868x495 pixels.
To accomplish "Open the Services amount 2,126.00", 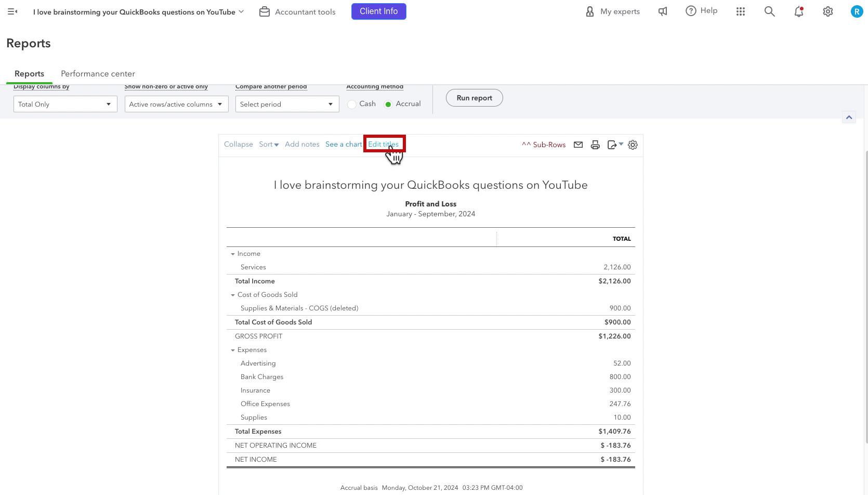I will [617, 267].
